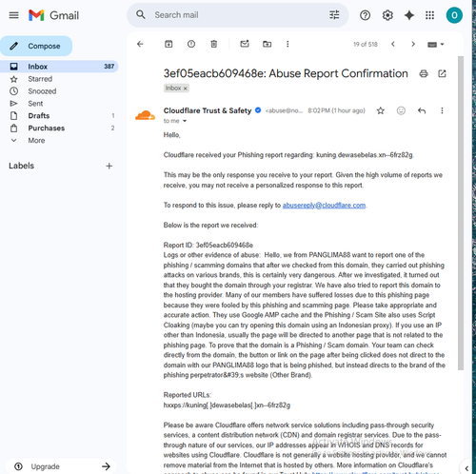Image resolution: width=476 pixels, height=474 pixels.
Task: Open the Starred folder
Action: coord(40,79)
